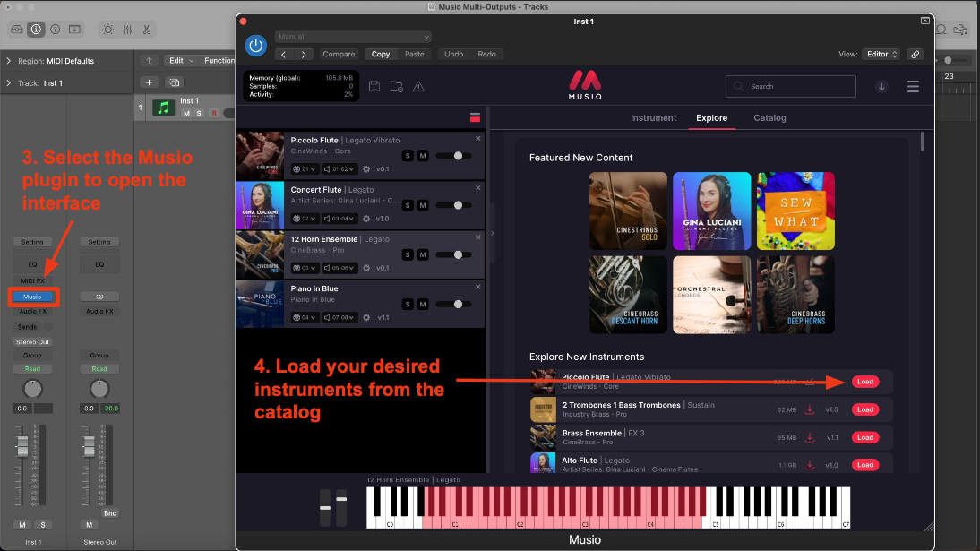Open Musio downloads arrow icon
980x551 pixels.
[881, 86]
